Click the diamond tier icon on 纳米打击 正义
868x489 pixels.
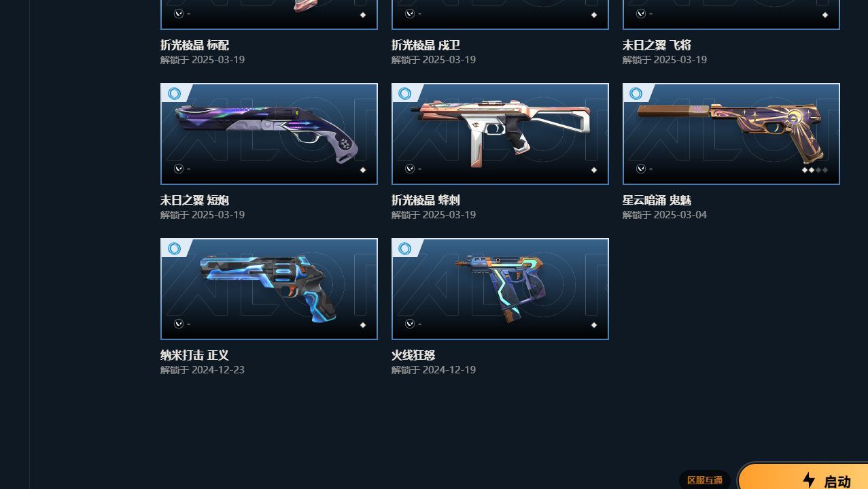pos(362,325)
